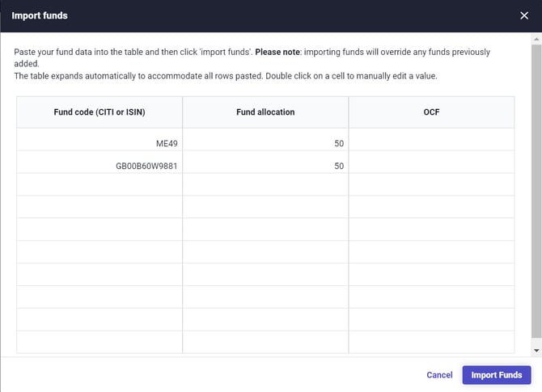
Task: Cancel the fund import
Action: pos(439,375)
